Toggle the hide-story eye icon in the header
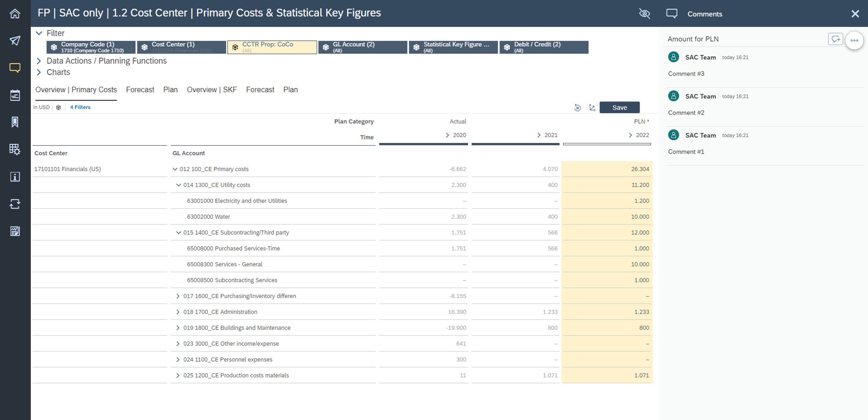868x420 pixels. [x=644, y=14]
